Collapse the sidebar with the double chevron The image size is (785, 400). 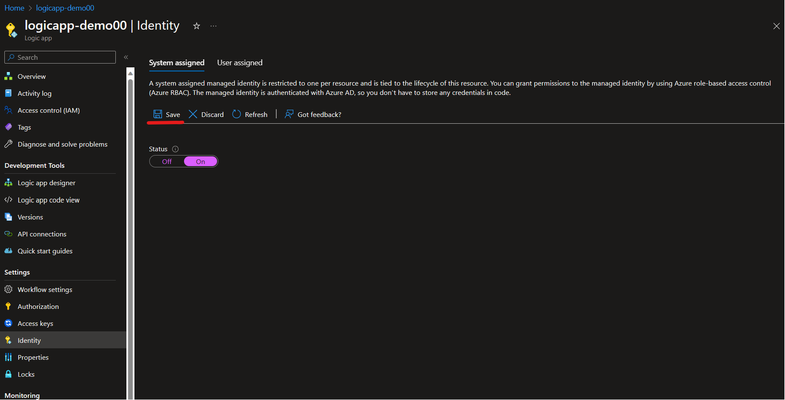126,57
